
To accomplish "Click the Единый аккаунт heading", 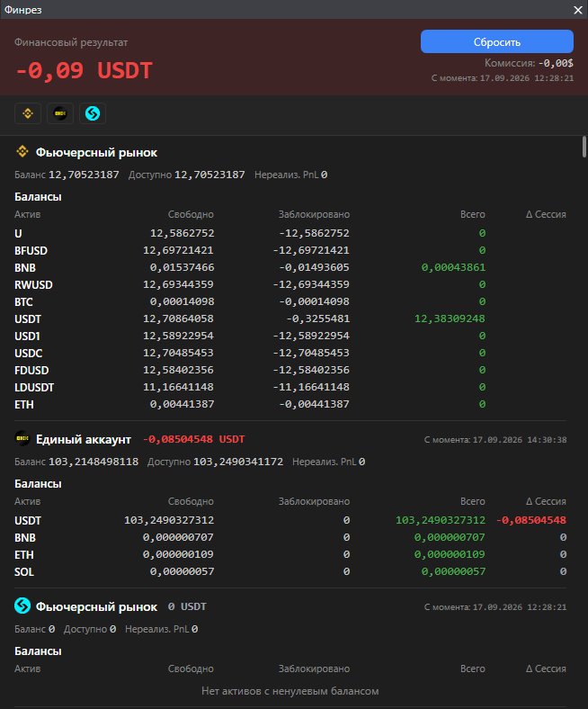I will [x=84, y=439].
